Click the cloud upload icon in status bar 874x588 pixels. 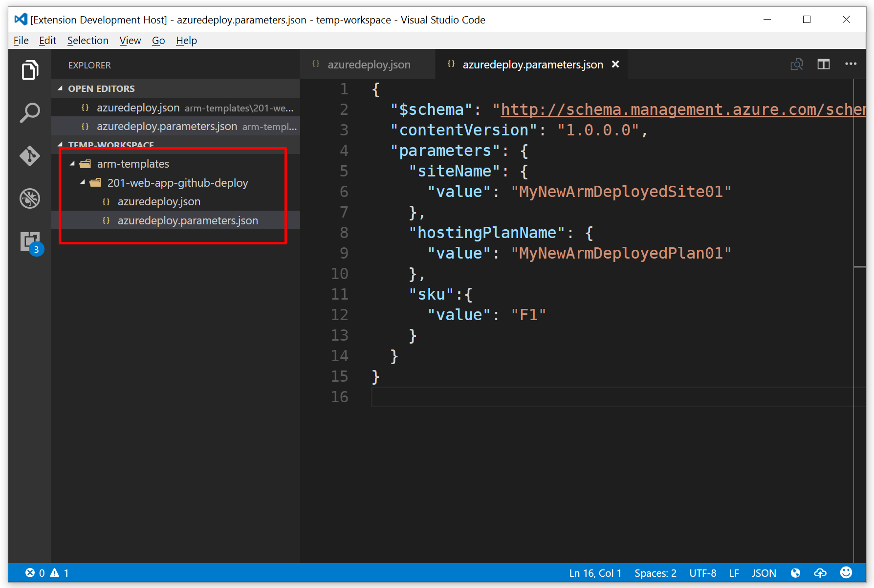coord(820,572)
